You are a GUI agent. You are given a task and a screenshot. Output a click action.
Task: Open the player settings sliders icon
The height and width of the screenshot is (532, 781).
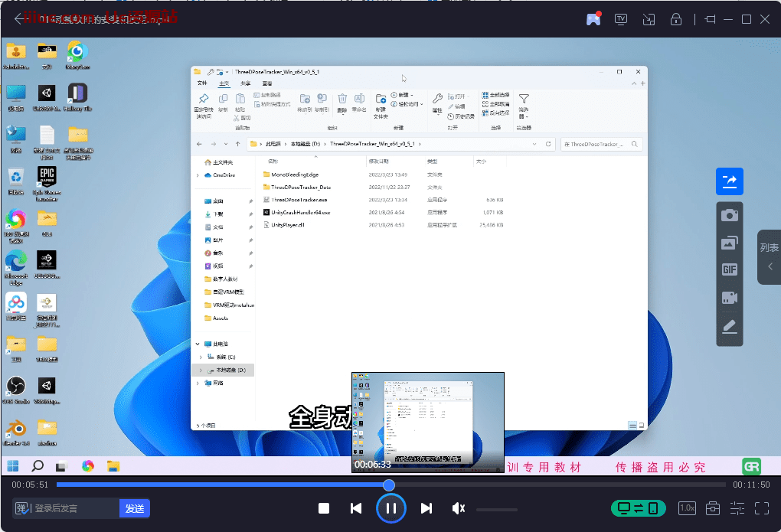point(737,508)
